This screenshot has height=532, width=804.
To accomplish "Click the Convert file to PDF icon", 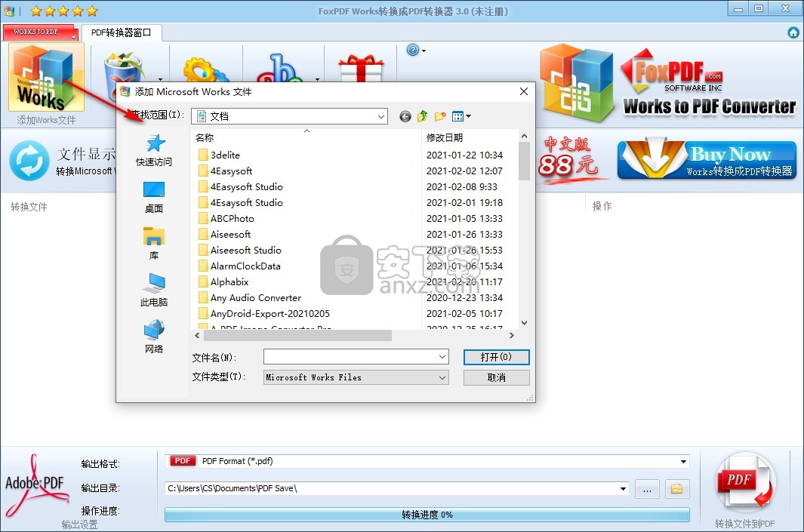I will pos(745,483).
